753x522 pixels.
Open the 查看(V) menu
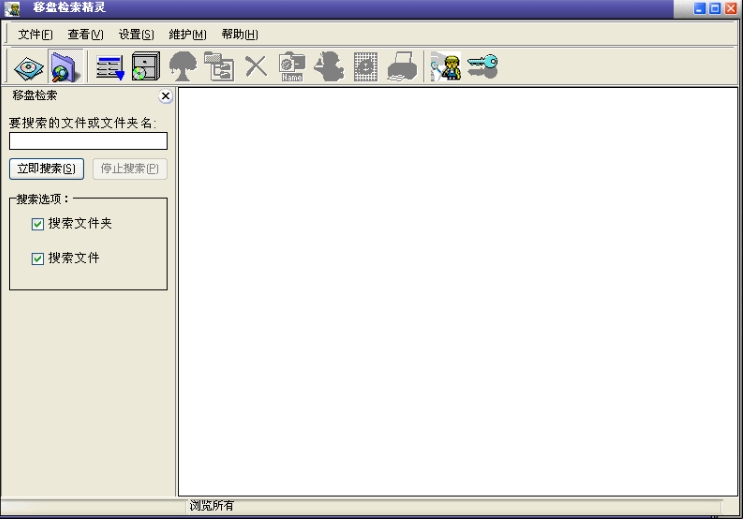[x=85, y=35]
